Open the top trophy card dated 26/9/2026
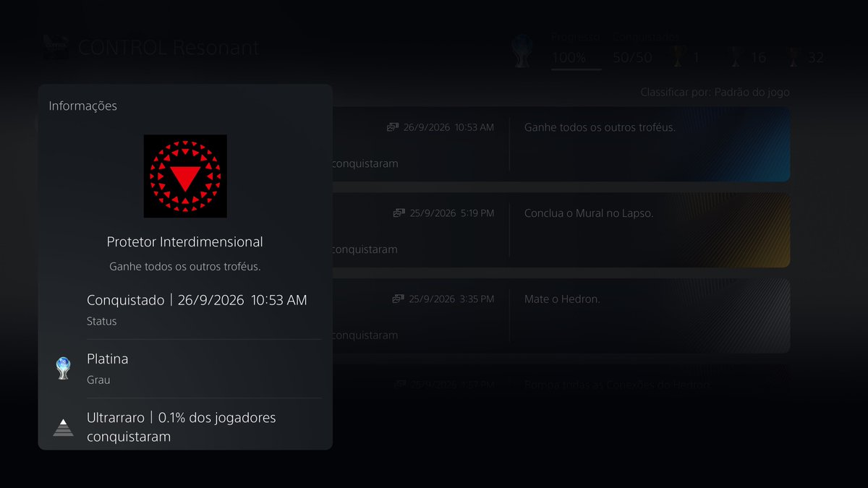This screenshot has height=488, width=868. point(561,144)
